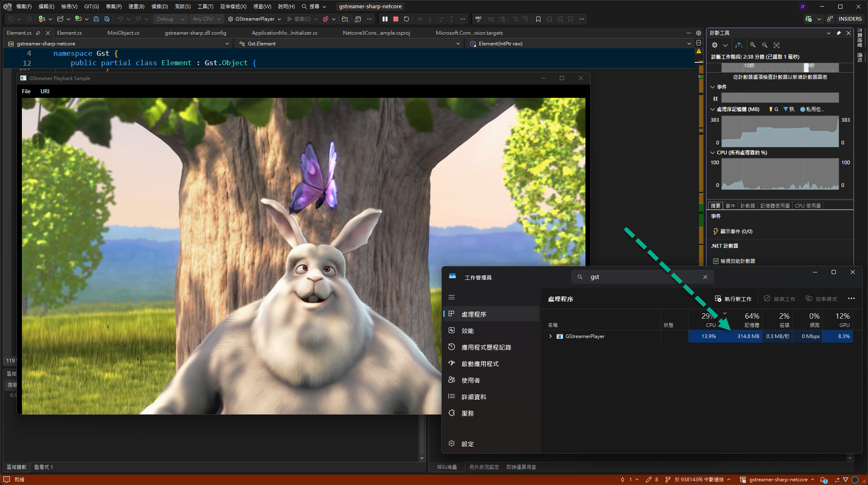Open the URI menu in playback window
Viewport: 868px width, 485px height.
click(x=45, y=91)
